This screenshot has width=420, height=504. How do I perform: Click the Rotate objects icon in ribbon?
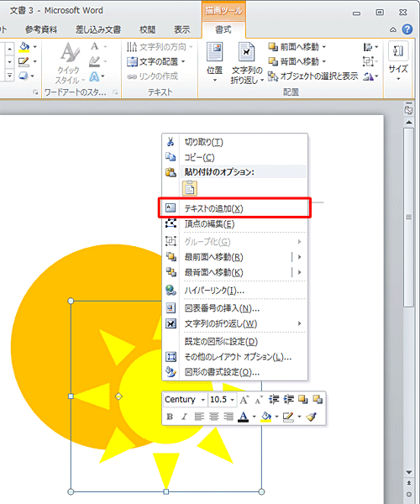pyautogui.click(x=368, y=76)
